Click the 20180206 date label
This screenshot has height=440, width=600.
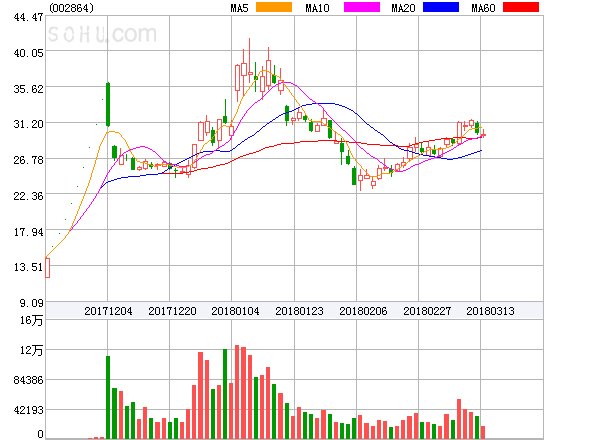363,311
